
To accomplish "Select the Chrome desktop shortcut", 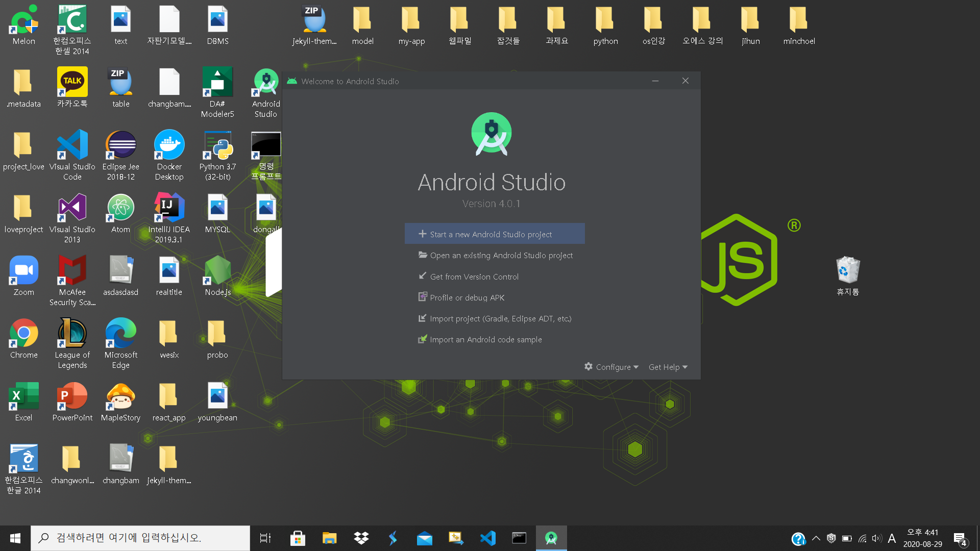I will coord(24,338).
